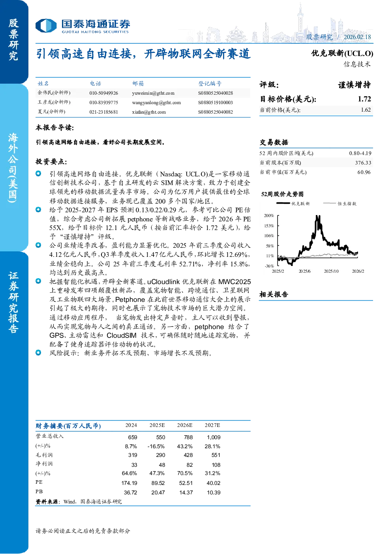Click 2026E gross profit value 428
Screen dimensions: 392x554
188,455
